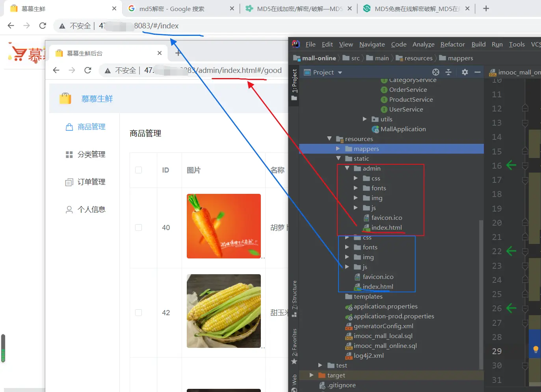Image resolution: width=541 pixels, height=392 pixels.
Task: Toggle the 2: Favorites tool window tab
Action: click(294, 346)
